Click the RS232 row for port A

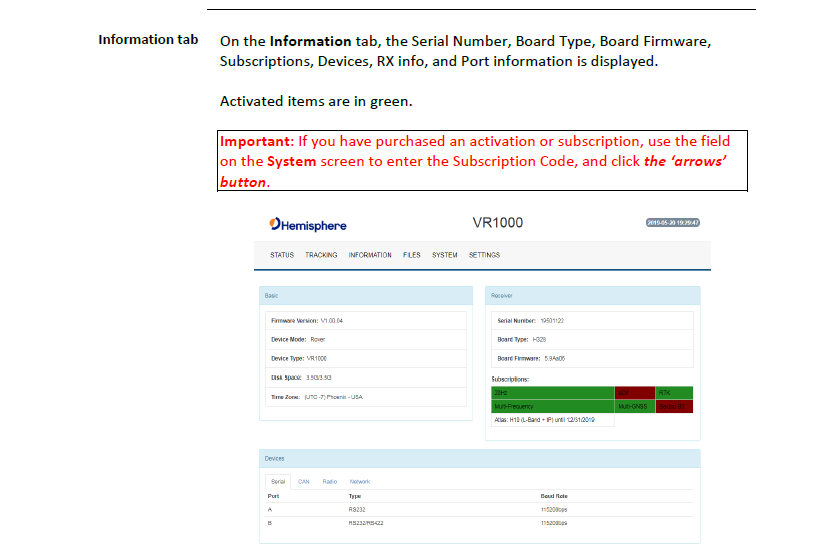click(357, 509)
